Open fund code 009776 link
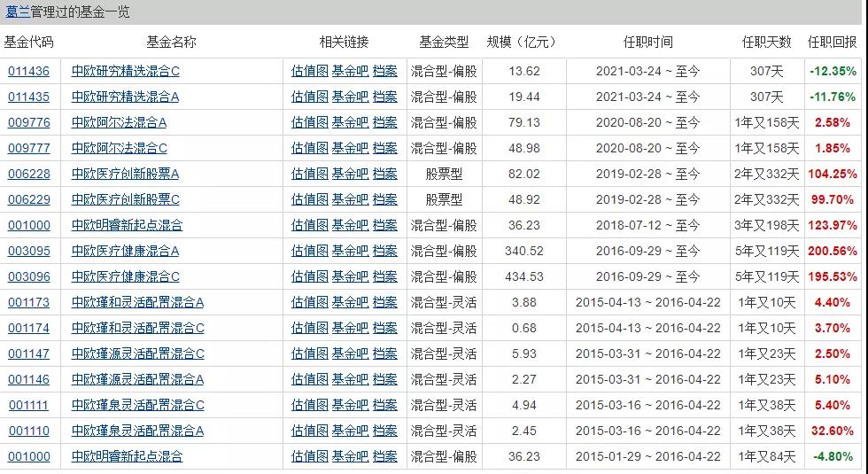This screenshot has height=474, width=868. pos(28,122)
